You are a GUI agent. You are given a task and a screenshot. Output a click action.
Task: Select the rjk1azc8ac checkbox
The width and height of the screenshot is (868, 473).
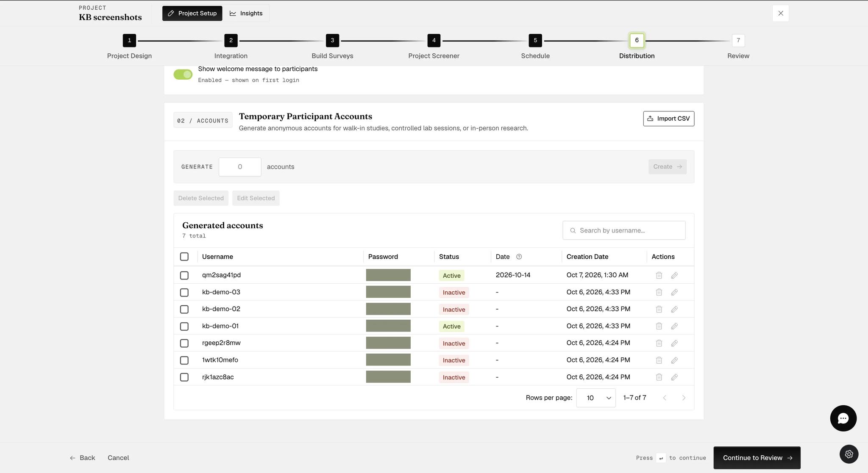pyautogui.click(x=184, y=377)
